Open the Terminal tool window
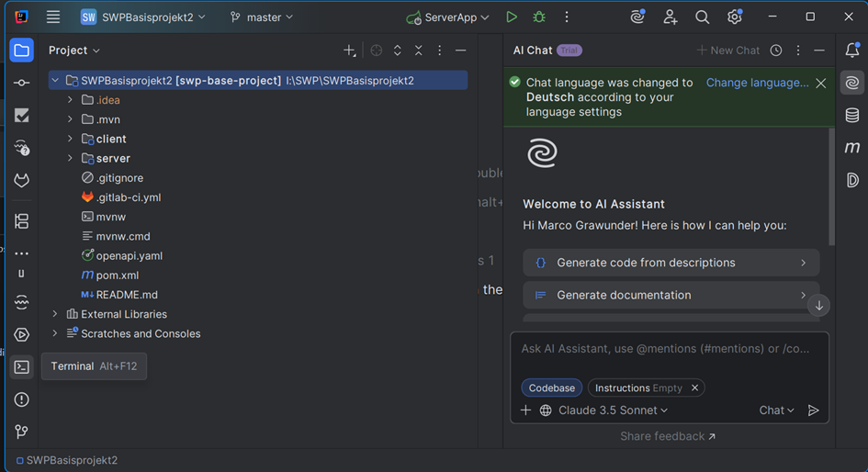 [x=21, y=367]
